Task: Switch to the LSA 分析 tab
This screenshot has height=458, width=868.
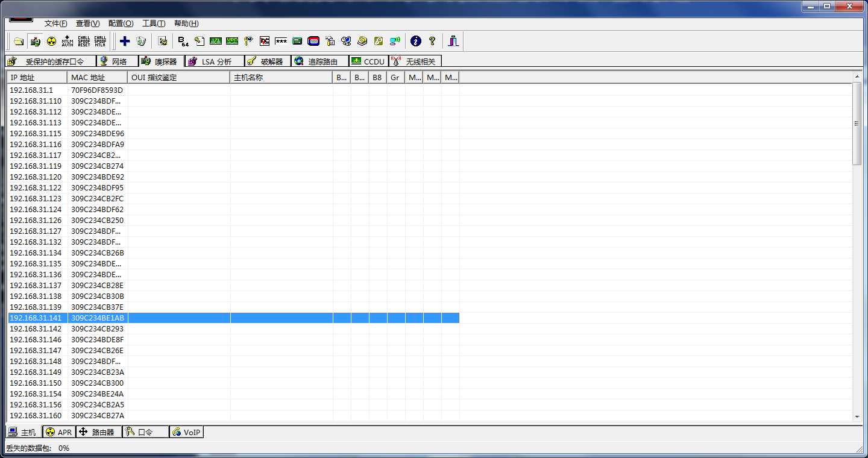Action: click(x=215, y=61)
